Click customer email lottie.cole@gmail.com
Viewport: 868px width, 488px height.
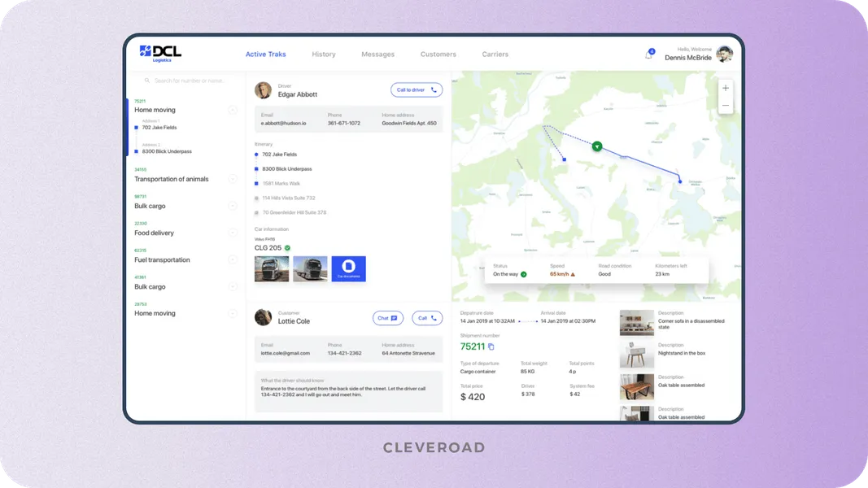click(x=285, y=353)
